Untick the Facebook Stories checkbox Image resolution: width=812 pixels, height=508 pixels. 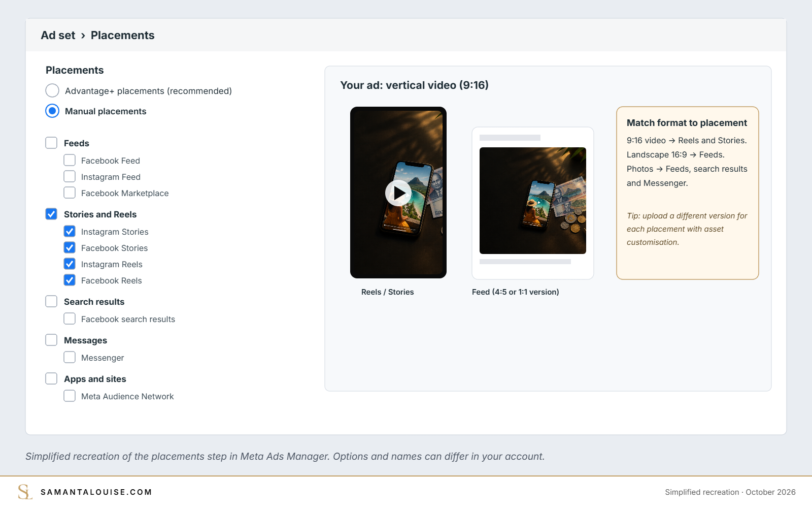[70, 247]
